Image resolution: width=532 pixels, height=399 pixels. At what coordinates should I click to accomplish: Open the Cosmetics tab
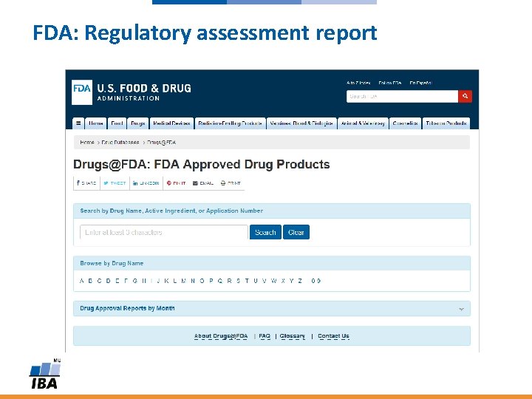[x=406, y=123]
